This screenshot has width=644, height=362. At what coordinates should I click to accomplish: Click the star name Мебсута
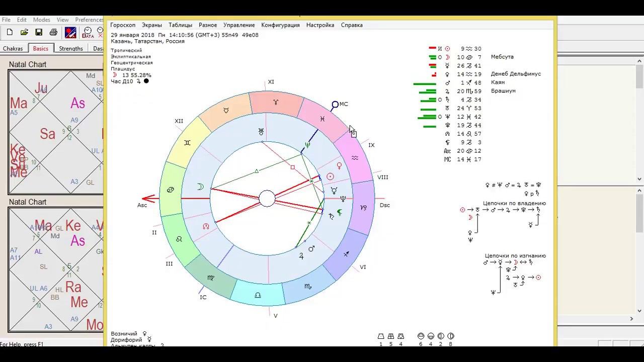[502, 57]
